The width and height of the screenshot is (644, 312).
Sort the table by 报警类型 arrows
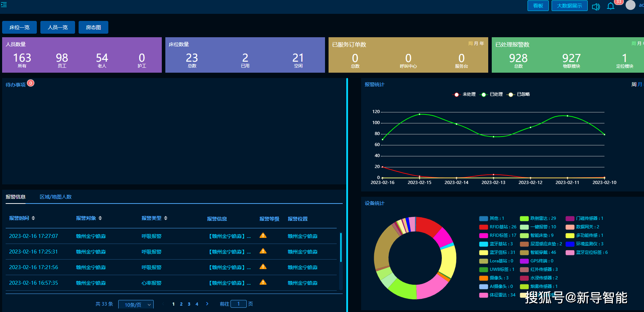tap(166, 218)
